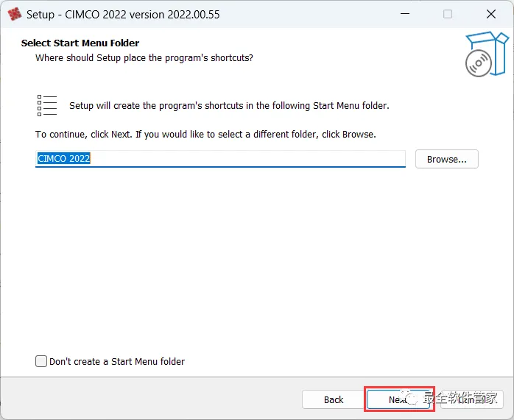Screen dimensions: 514x420
Task: Cancel the CIMCO setup wizard
Action: coord(472,399)
